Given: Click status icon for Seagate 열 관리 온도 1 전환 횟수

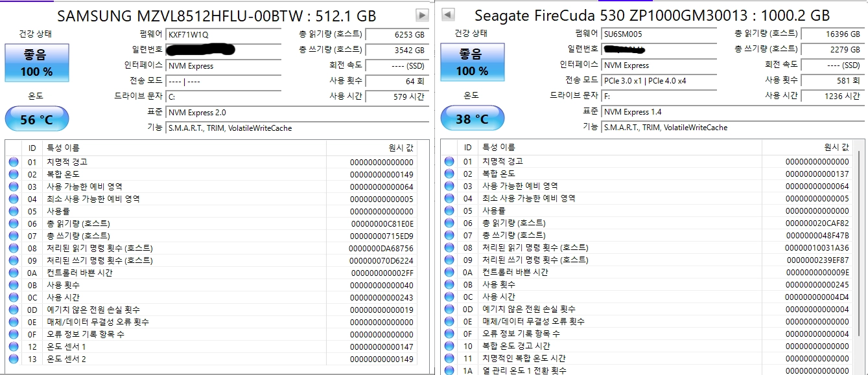Looking at the screenshot, I should (449, 370).
